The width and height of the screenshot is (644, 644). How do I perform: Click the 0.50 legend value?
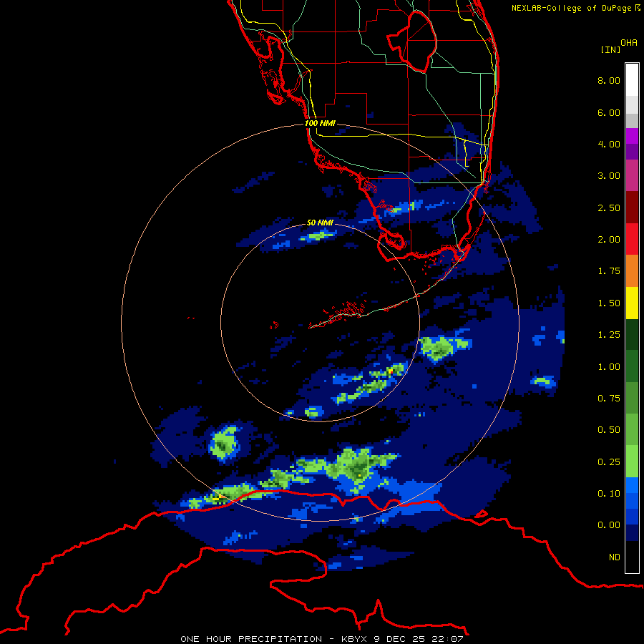coord(609,430)
